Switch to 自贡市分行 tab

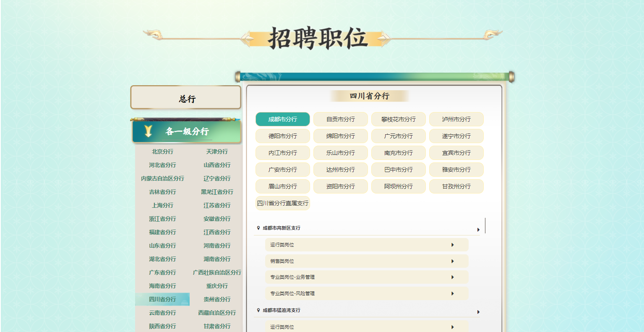tap(341, 119)
